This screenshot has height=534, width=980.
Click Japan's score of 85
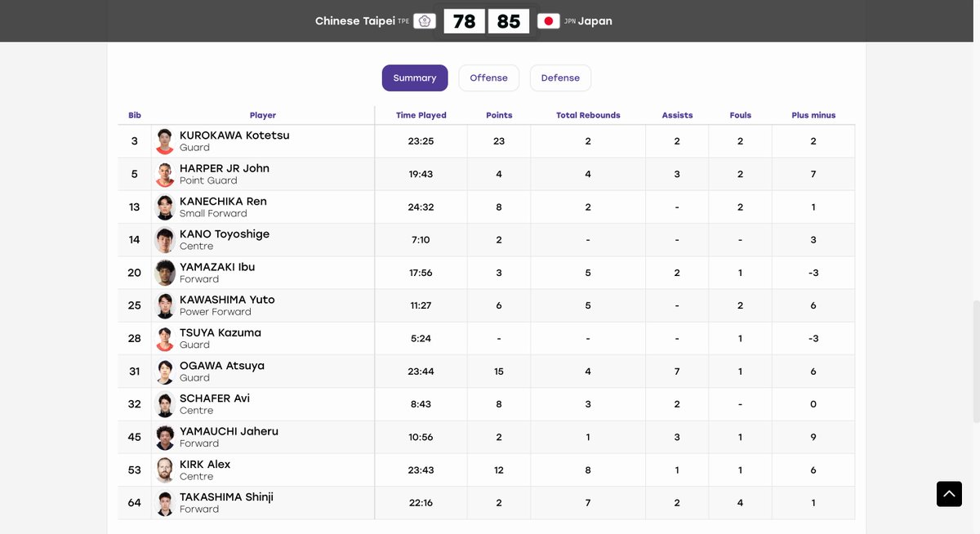coord(509,21)
